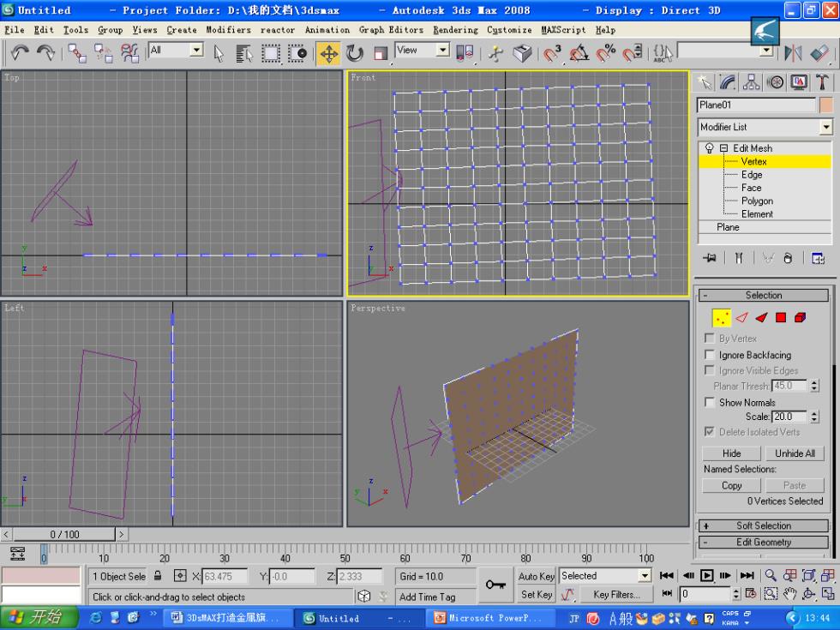This screenshot has height=630, width=840.
Task: Expand the Soft Selection rollout
Action: coord(763,525)
